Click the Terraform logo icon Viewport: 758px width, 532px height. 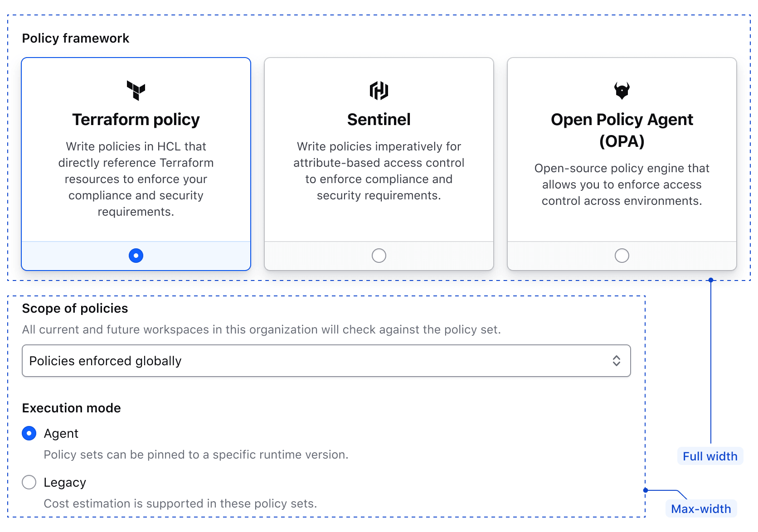coord(136,91)
